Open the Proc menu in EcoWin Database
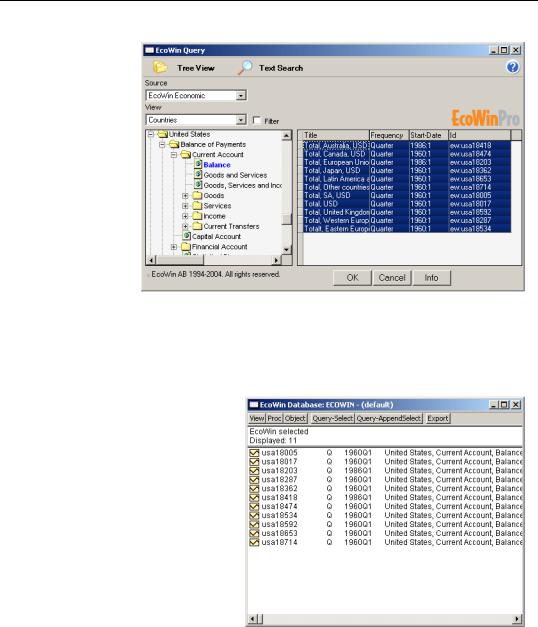The width and height of the screenshot is (538, 627). 274,418
